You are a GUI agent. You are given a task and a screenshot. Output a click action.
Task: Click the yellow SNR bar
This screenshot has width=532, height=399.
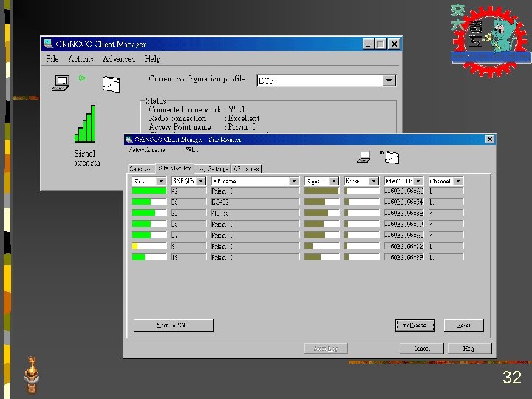149,246
